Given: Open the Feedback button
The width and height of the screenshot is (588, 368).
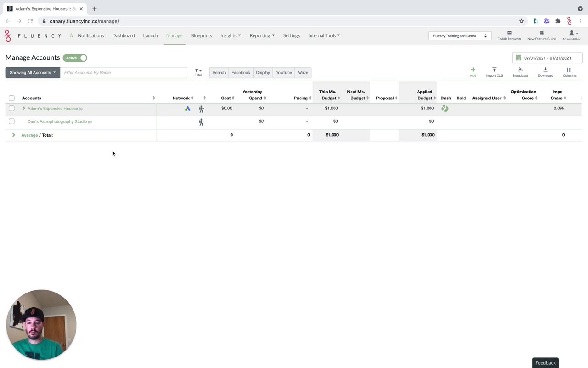Looking at the screenshot, I should (x=545, y=363).
